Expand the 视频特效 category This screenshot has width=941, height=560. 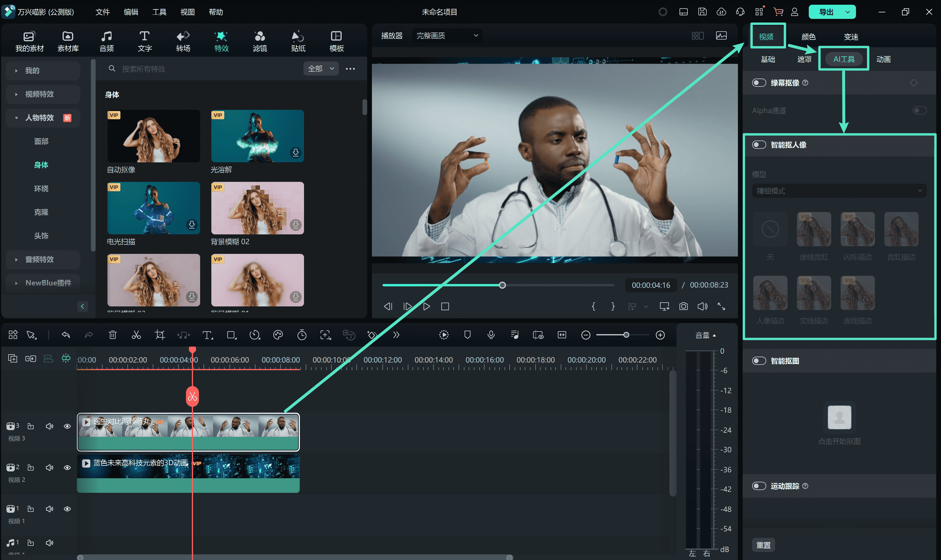point(43,94)
